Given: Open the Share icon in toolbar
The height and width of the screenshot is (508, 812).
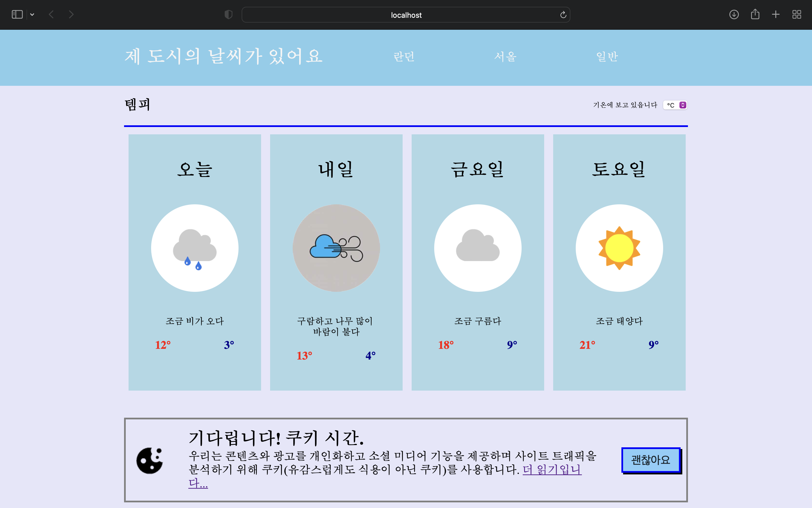Looking at the screenshot, I should 755,14.
